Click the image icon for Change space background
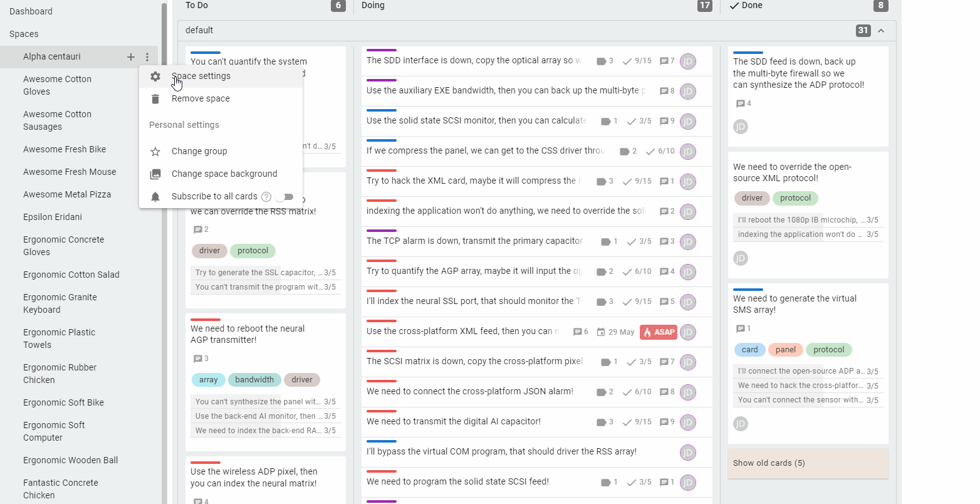 pos(154,174)
